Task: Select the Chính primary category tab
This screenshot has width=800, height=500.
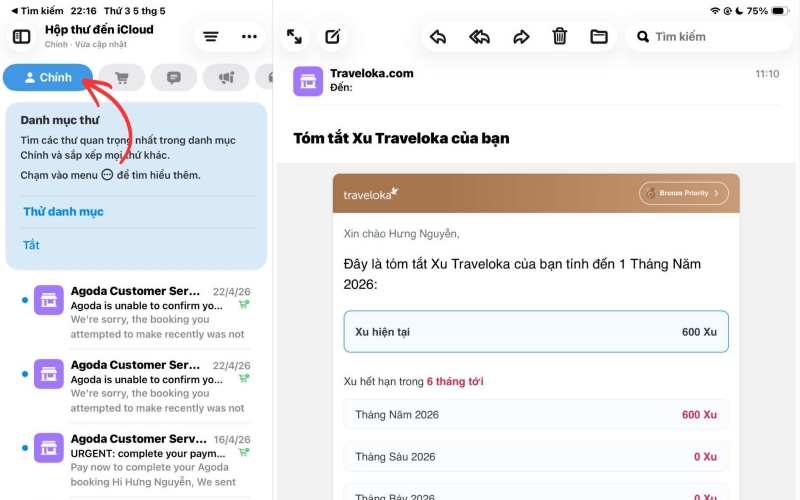Action: [x=48, y=78]
